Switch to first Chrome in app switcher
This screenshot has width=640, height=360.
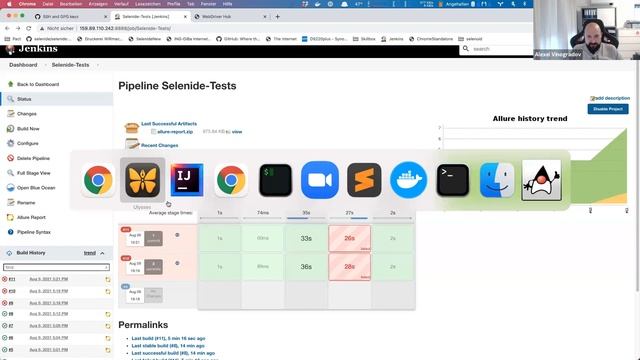tap(98, 180)
